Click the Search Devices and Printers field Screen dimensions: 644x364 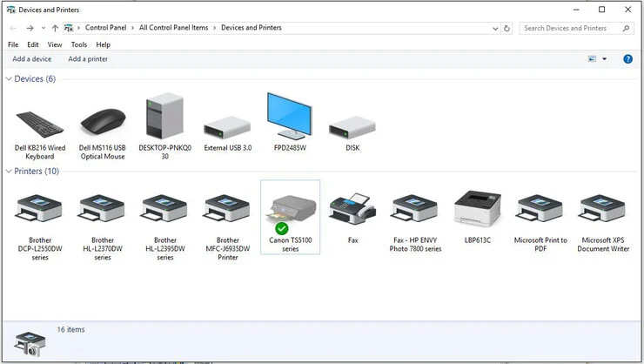click(570, 28)
